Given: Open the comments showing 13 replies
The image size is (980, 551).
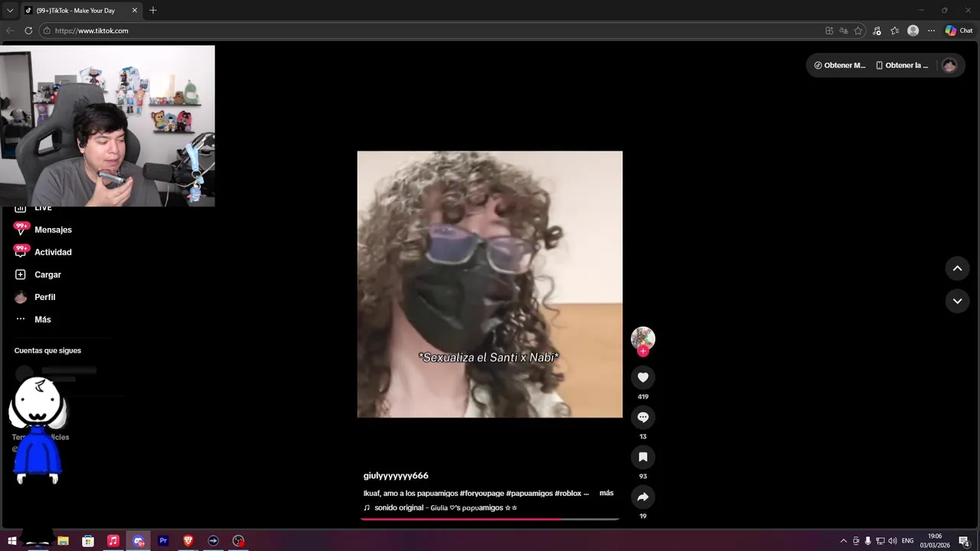Looking at the screenshot, I should point(643,417).
